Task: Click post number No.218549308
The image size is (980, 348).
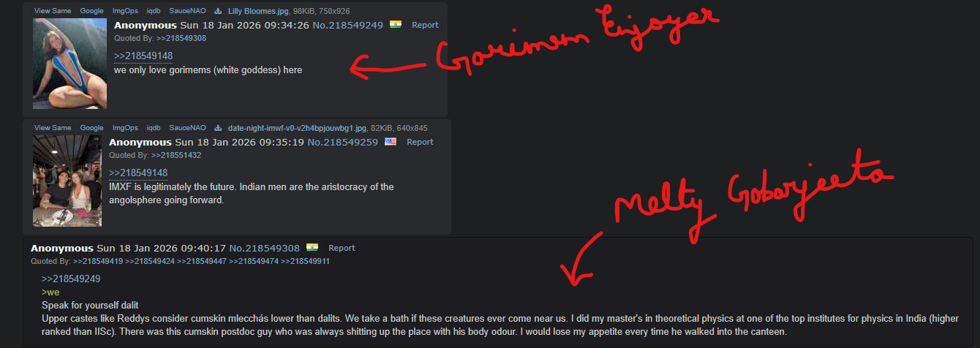Action: [x=265, y=248]
